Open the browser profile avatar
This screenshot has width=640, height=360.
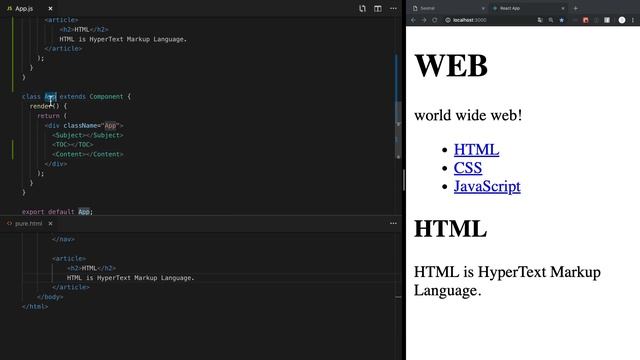click(622, 20)
